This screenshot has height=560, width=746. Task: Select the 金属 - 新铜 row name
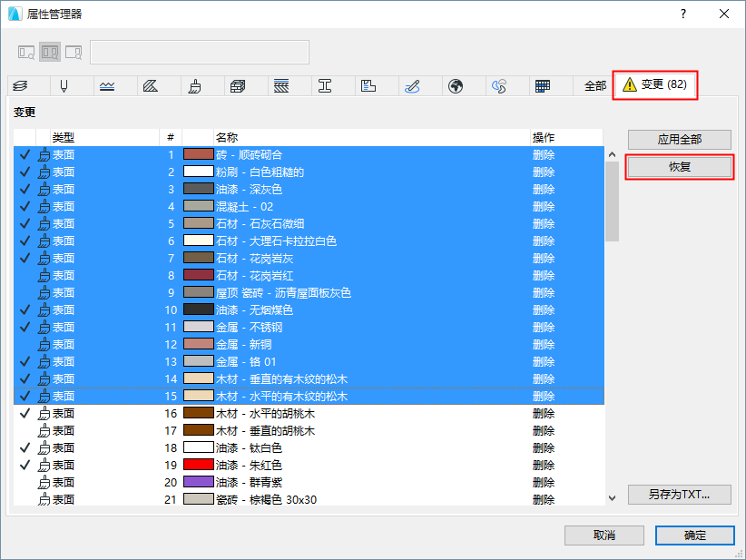click(x=244, y=345)
